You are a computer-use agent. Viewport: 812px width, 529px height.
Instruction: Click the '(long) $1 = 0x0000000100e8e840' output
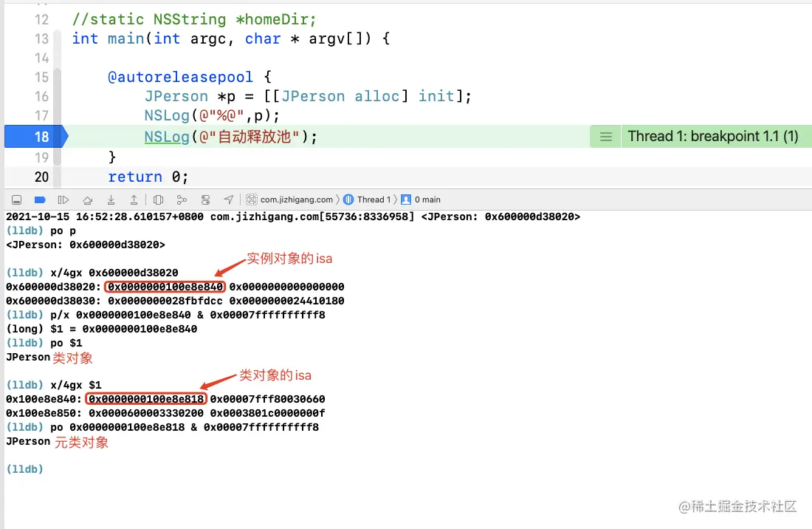pyautogui.click(x=102, y=329)
